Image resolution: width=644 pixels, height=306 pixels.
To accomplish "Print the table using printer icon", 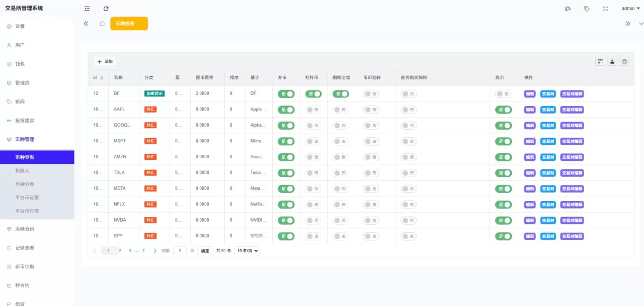I will pyautogui.click(x=624, y=61).
